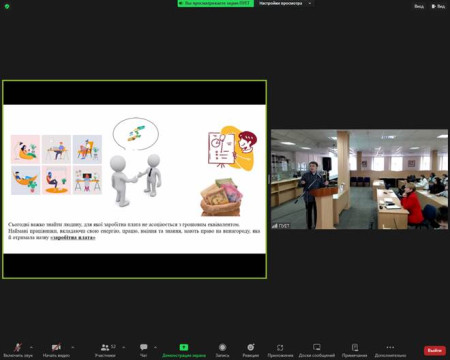Screen dimensions: 450x360
Task: Click the underlined 'заробітна плата' text on slide
Action: click(x=73, y=238)
